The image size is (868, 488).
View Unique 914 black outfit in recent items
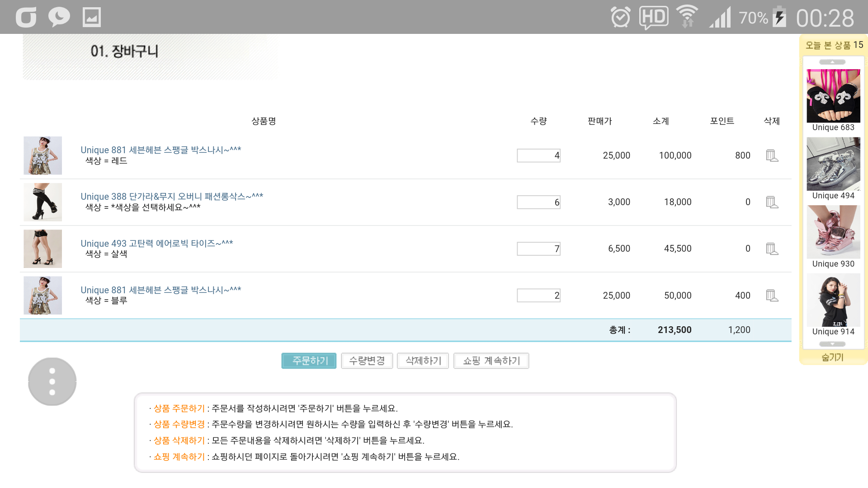click(x=834, y=300)
